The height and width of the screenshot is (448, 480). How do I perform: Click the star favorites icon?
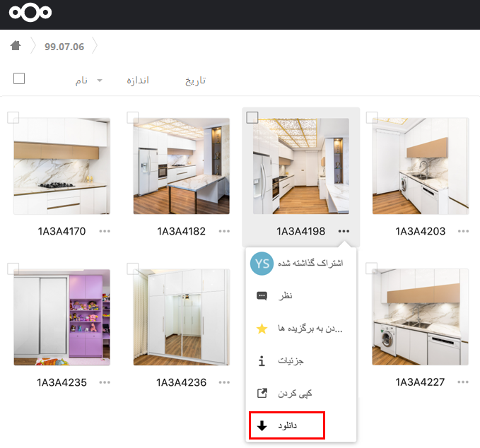point(262,329)
